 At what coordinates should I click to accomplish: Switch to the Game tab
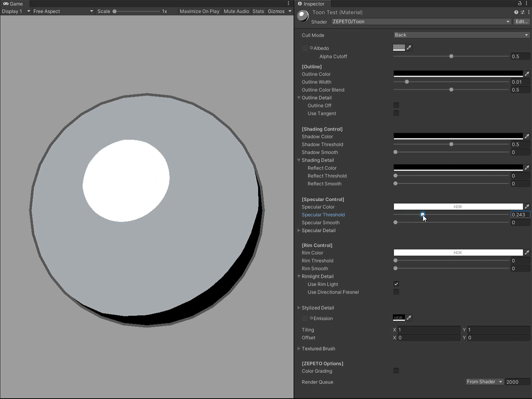[12, 4]
